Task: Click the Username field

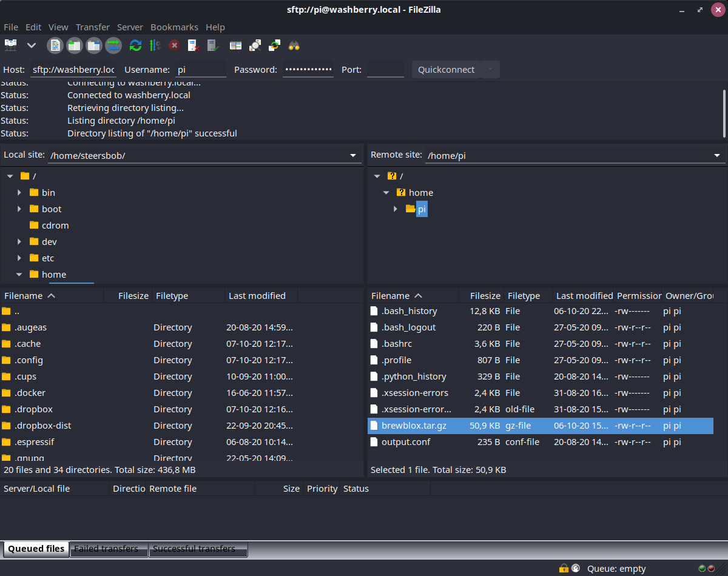Action: coord(201,70)
